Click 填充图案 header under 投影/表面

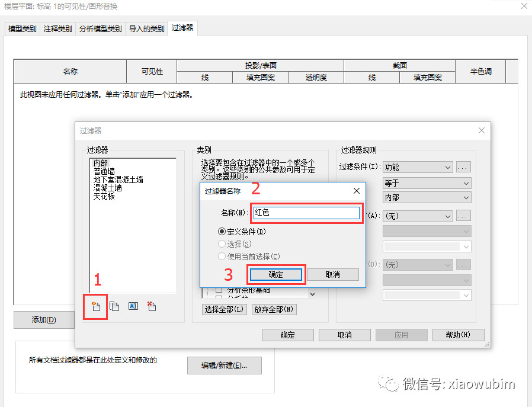(x=260, y=78)
